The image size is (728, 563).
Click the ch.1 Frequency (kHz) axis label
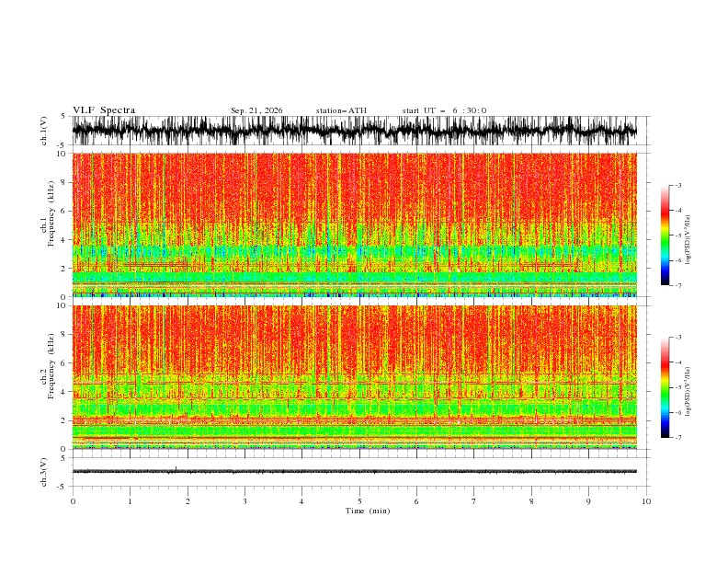click(47, 224)
